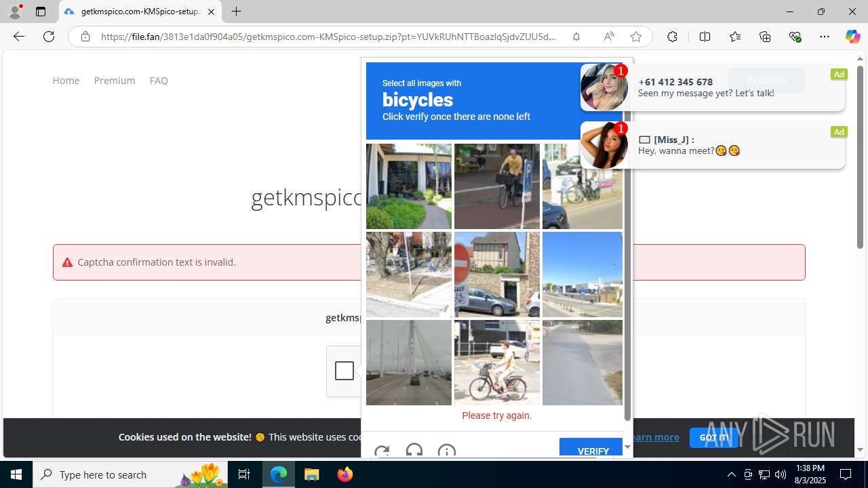Open File Explorer from taskbar
Screen dimensions: 868x488
coord(312,474)
